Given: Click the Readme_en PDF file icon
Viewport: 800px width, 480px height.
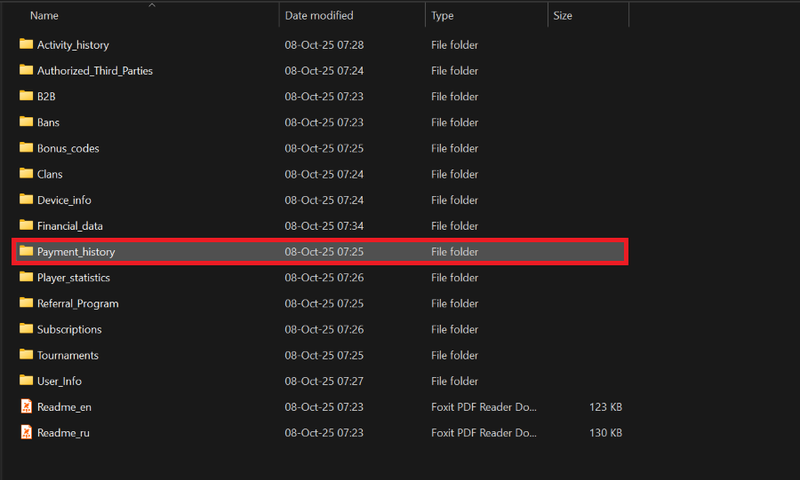Looking at the screenshot, I should coord(26,407).
